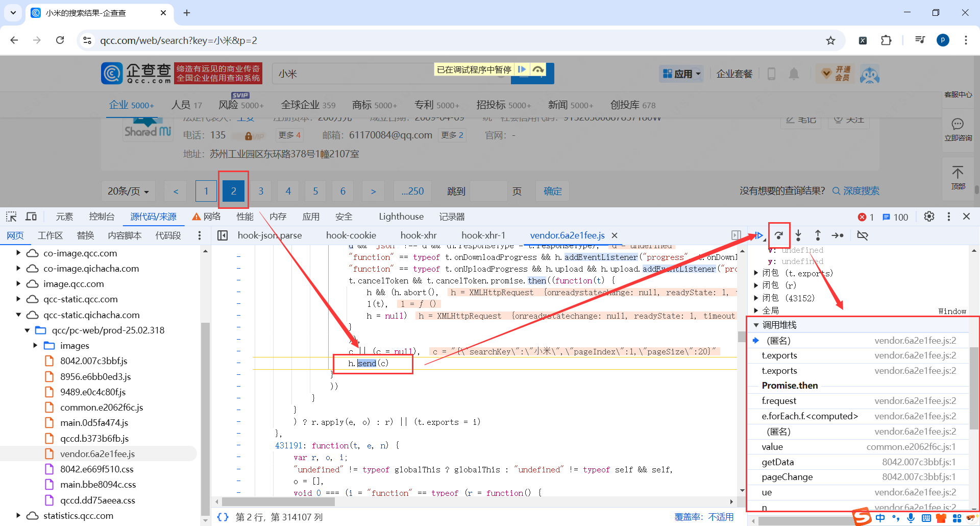
Task: Open a new browser tab
Action: tap(187, 13)
